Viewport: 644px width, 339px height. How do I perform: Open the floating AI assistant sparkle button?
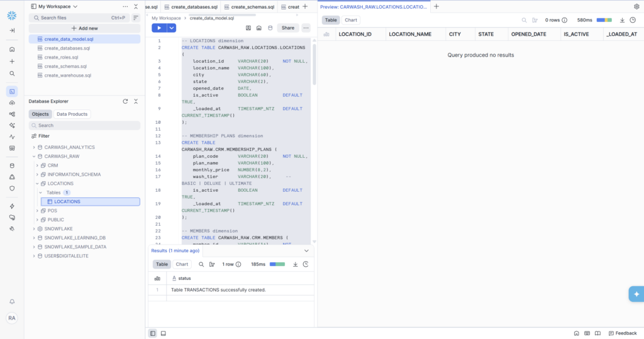coord(636,294)
